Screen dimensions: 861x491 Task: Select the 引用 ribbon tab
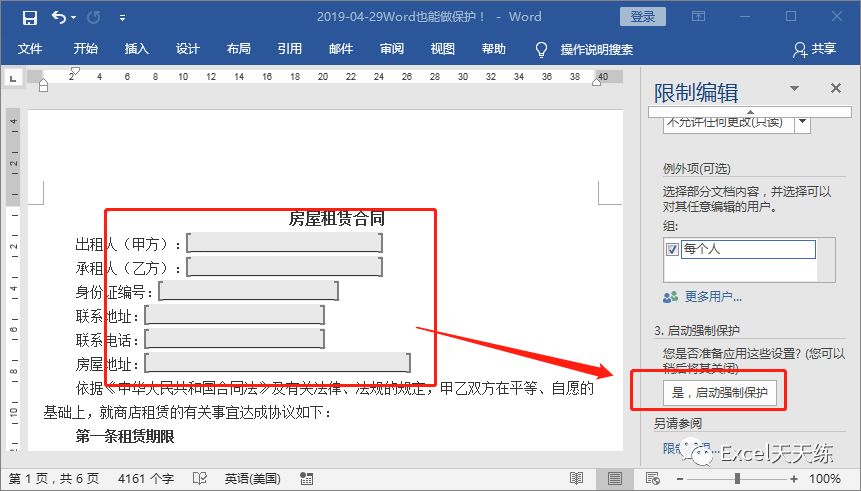click(289, 49)
